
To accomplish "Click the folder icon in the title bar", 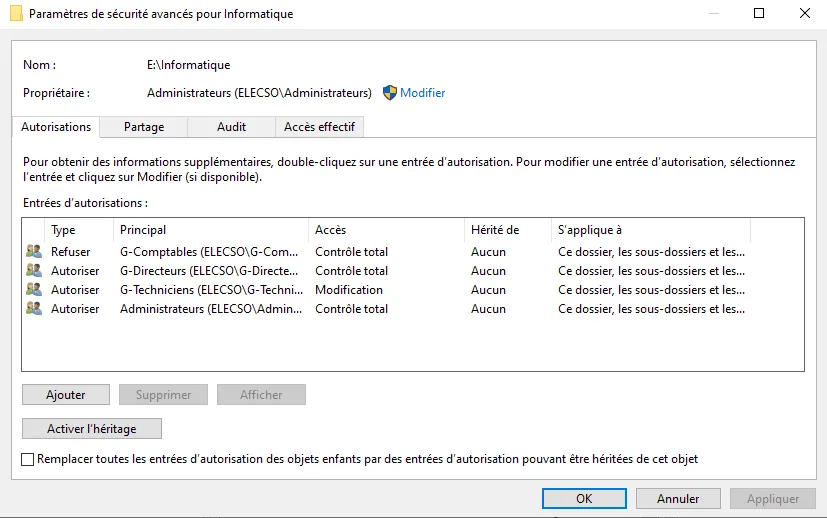I will [x=15, y=14].
